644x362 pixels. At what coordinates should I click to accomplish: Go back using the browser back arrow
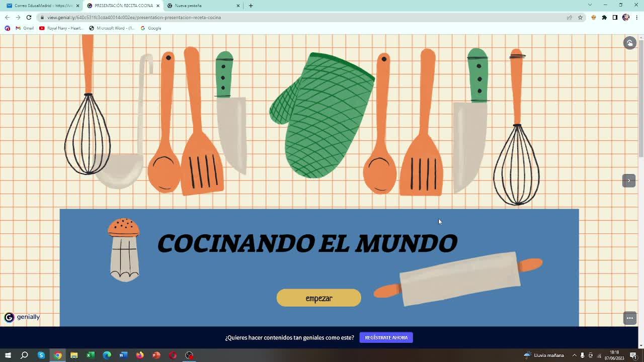point(7,17)
